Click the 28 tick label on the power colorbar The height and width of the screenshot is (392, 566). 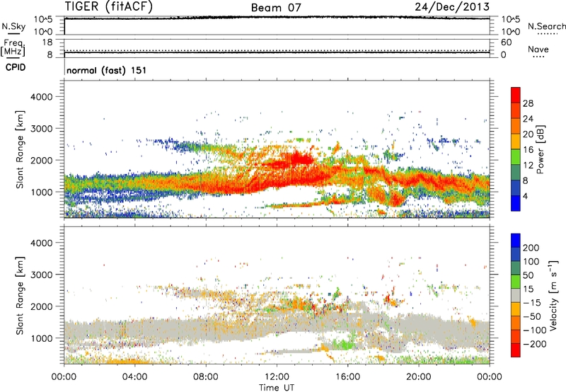(528, 103)
